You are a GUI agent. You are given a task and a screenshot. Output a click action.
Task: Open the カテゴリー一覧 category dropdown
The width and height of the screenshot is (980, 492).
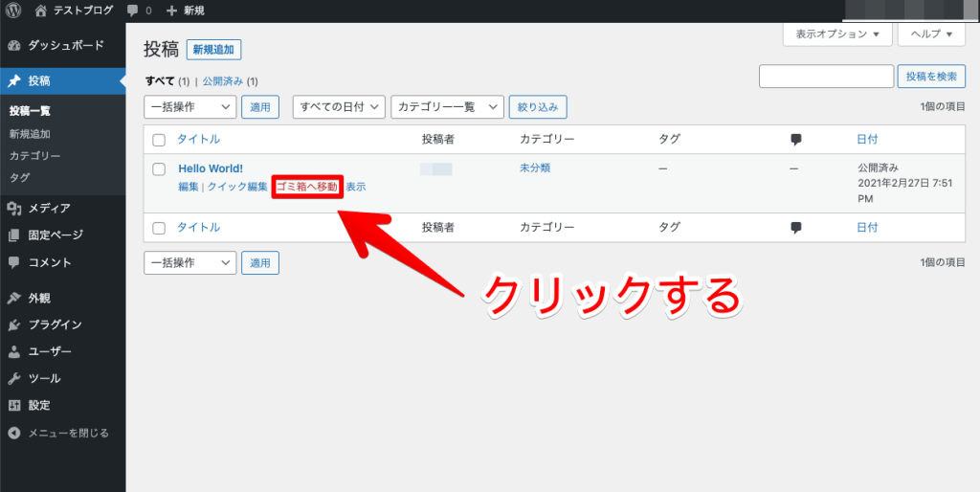click(x=447, y=107)
